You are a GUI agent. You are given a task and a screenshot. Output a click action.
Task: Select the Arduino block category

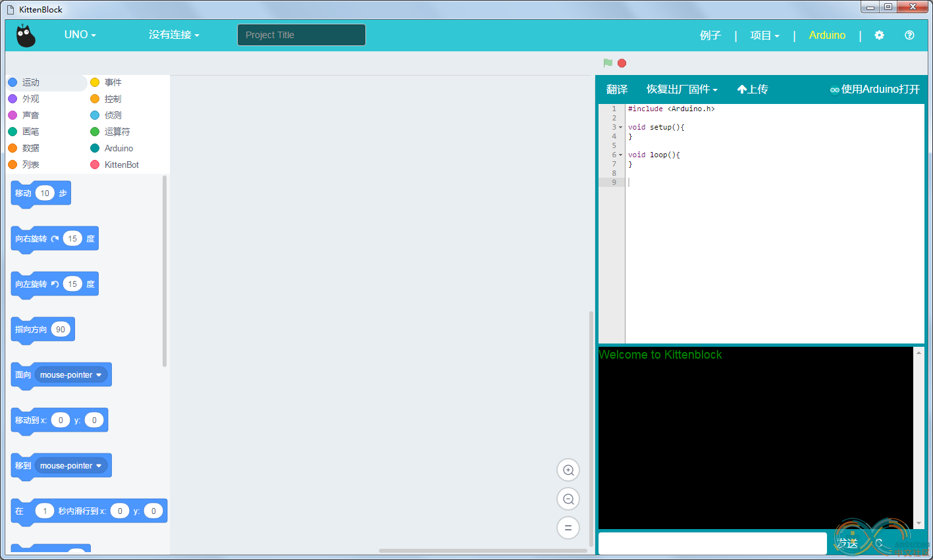[x=128, y=148]
